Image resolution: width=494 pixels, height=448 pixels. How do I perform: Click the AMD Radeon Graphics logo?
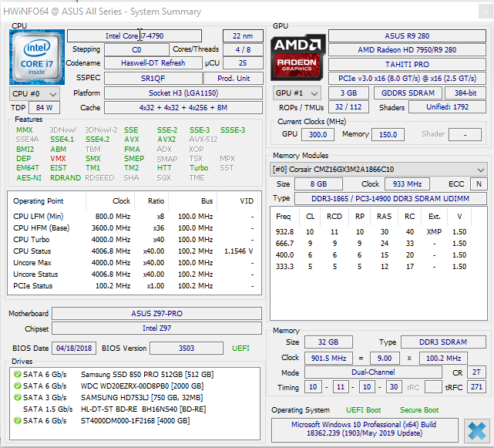click(x=298, y=57)
